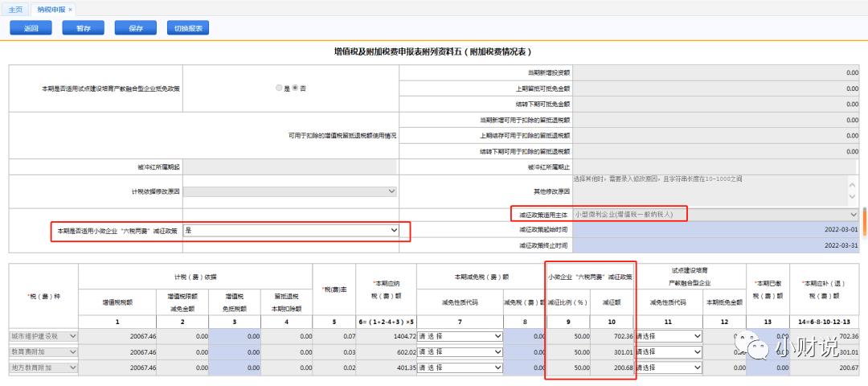The width and height of the screenshot is (868, 386).
Task: Open the 六税两费减征政策 是 dropdown
Action: coord(291,229)
